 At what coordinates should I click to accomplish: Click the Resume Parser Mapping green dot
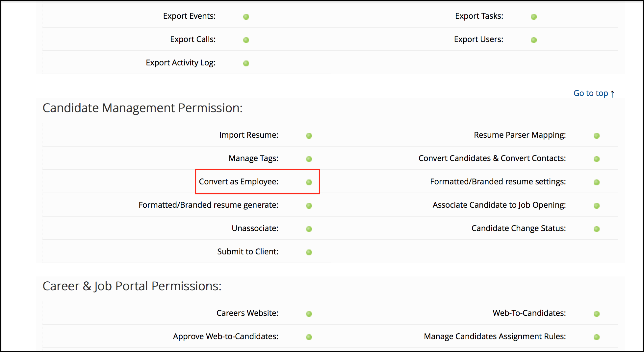click(x=597, y=136)
